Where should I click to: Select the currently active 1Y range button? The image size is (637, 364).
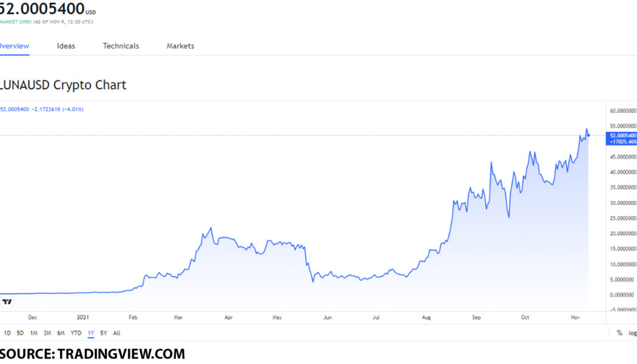coord(89,333)
